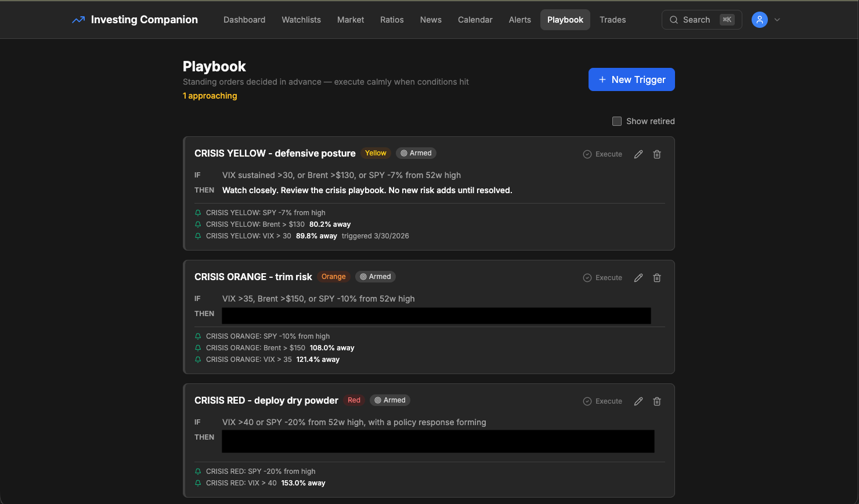Go to the Watchlists tab
The width and height of the screenshot is (859, 504).
(x=301, y=20)
